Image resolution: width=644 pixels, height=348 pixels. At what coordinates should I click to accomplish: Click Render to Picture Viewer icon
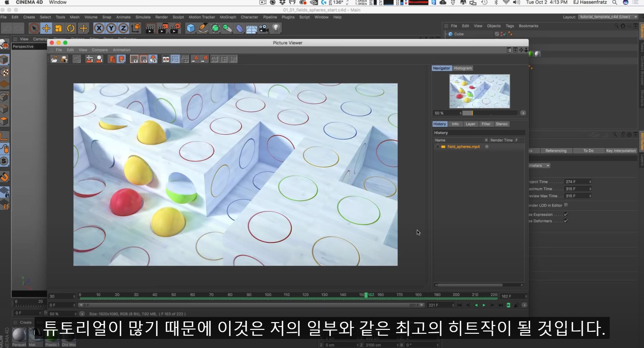click(x=163, y=28)
